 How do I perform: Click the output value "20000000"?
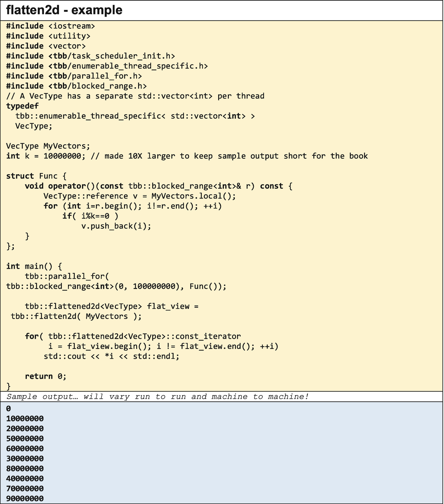pyautogui.click(x=25, y=428)
